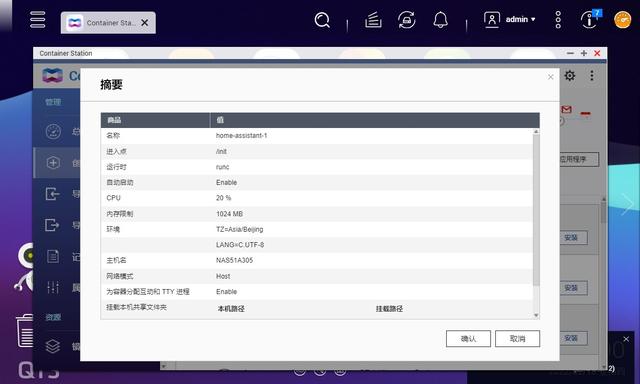The image size is (640, 384).
Task: Select the TZ=Asia/Beijing environment value
Action: point(240,229)
